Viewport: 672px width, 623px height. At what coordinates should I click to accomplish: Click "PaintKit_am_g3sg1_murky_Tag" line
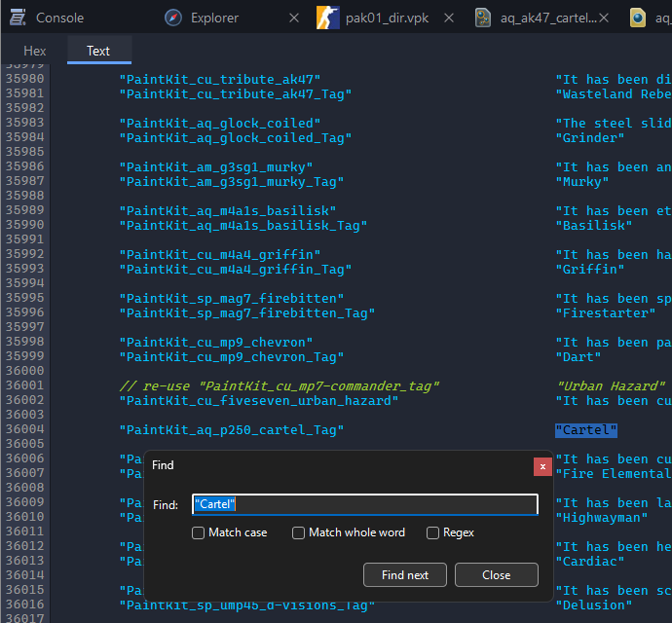tap(232, 181)
